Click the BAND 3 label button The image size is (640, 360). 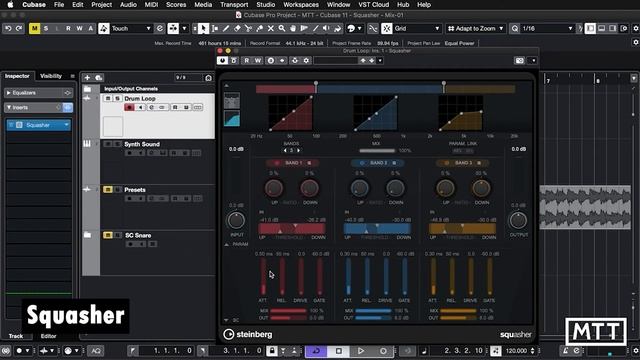tap(463, 163)
